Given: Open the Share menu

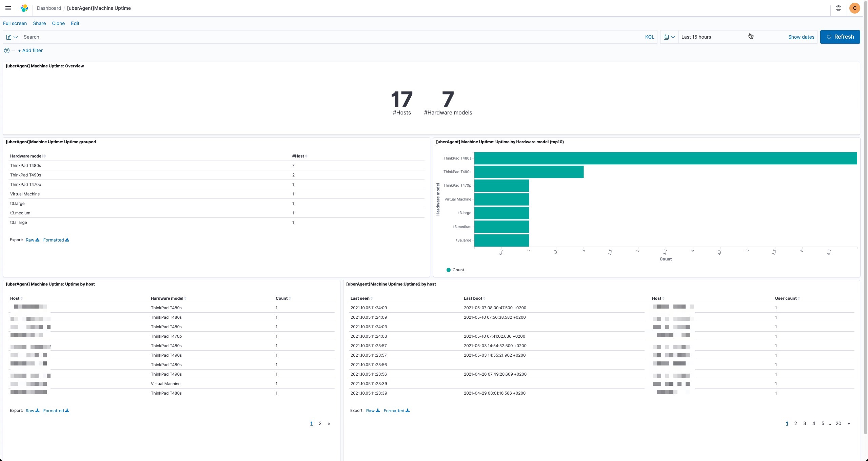Looking at the screenshot, I should (x=39, y=23).
